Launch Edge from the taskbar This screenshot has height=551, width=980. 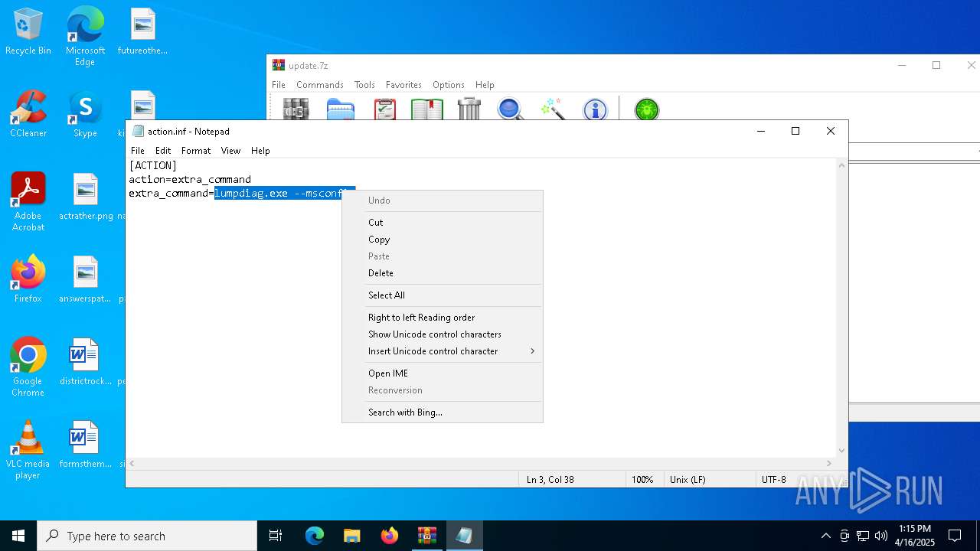click(x=315, y=536)
